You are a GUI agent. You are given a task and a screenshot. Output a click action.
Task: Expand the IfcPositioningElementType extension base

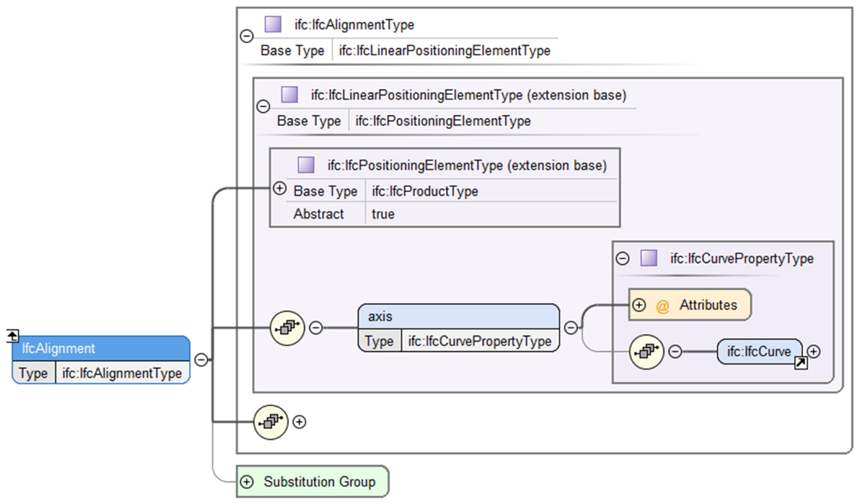point(279,188)
